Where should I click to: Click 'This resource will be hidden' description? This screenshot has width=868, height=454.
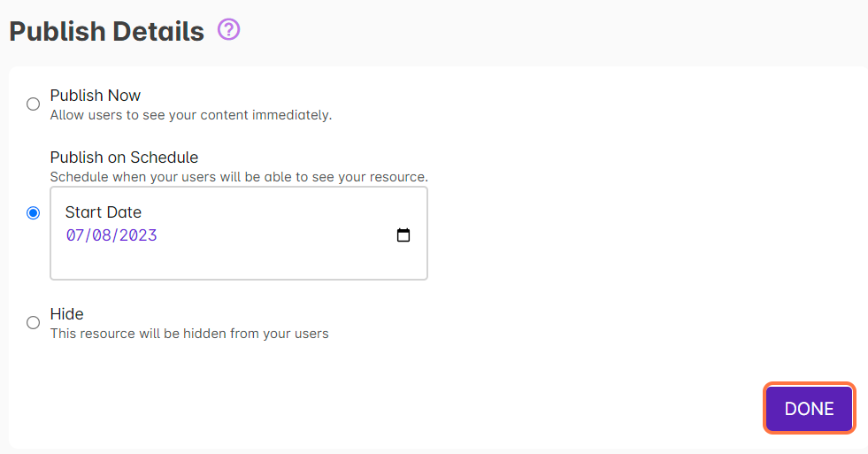point(189,334)
